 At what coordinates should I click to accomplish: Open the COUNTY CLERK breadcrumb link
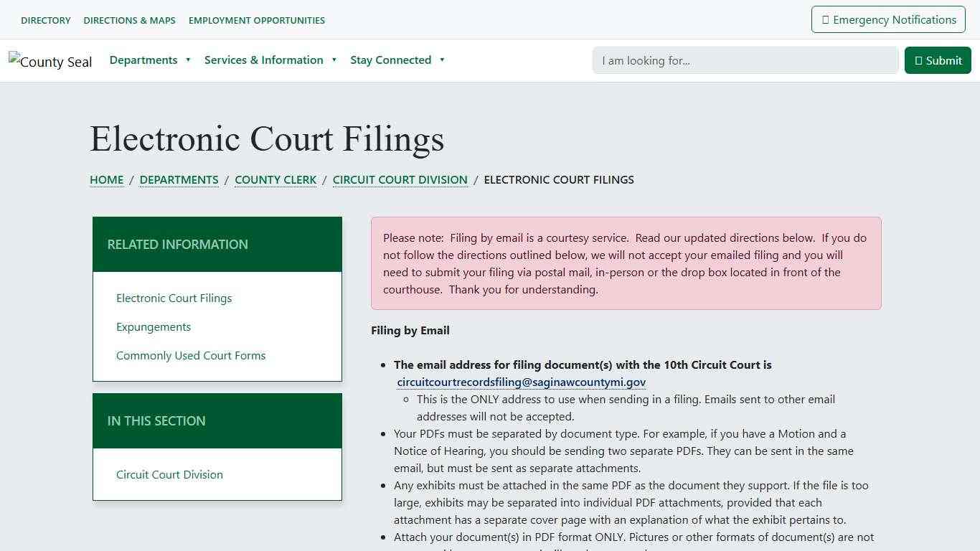tap(275, 179)
